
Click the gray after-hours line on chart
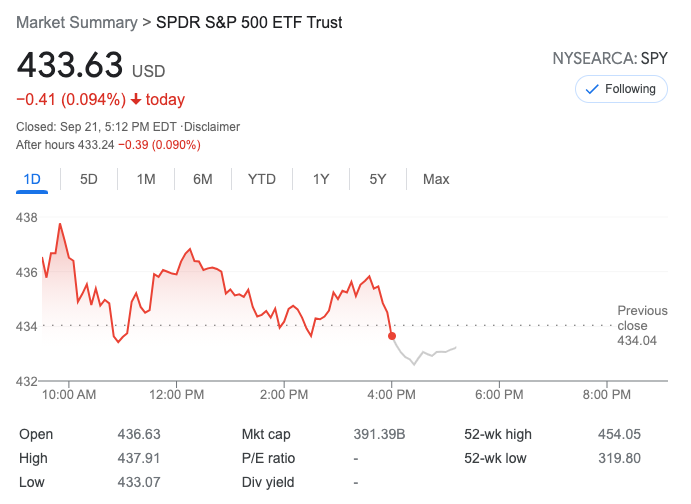pyautogui.click(x=425, y=353)
